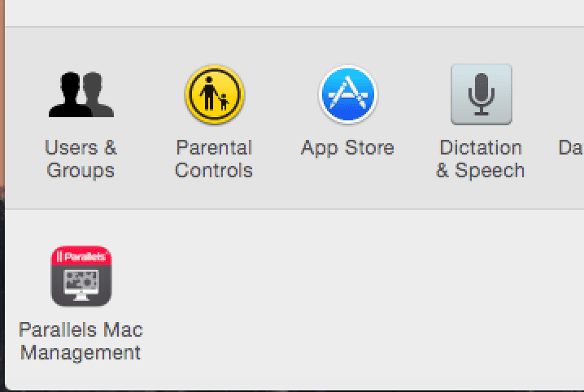
Task: Click the word "Management" under the Parallels icon
Action: point(81,352)
